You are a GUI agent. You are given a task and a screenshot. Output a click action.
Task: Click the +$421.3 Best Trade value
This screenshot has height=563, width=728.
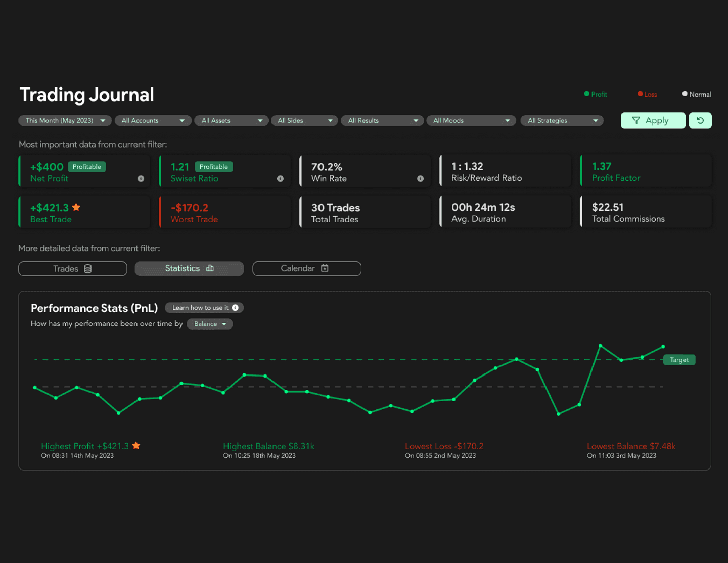[x=49, y=208]
